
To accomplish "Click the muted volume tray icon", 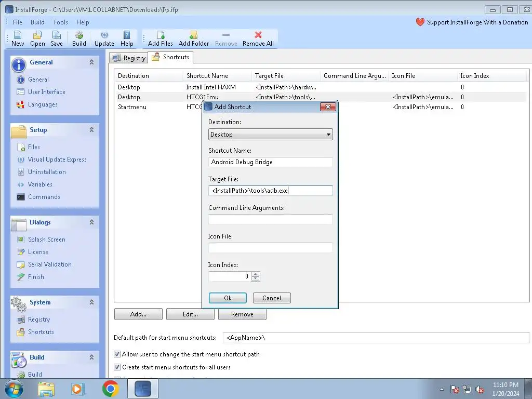I will pos(480,390).
